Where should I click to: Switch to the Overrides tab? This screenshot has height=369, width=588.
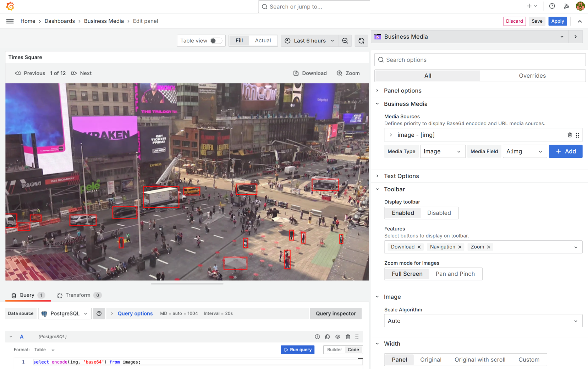pyautogui.click(x=532, y=76)
